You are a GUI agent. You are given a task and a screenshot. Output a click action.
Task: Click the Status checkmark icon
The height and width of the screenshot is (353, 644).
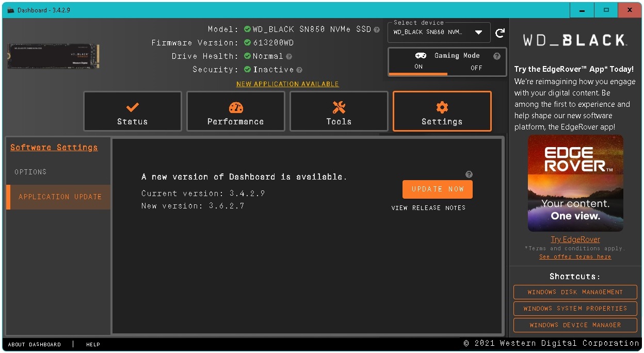pyautogui.click(x=133, y=107)
